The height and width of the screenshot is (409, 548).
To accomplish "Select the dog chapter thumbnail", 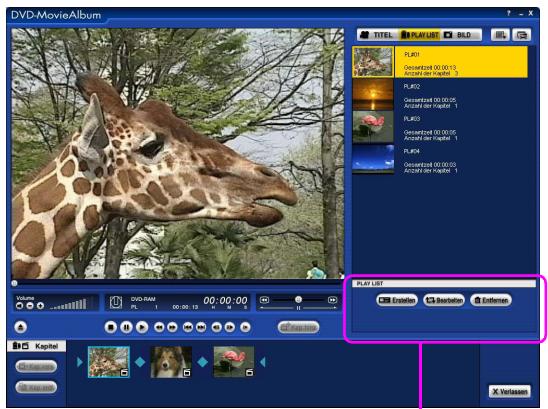I will (x=171, y=362).
